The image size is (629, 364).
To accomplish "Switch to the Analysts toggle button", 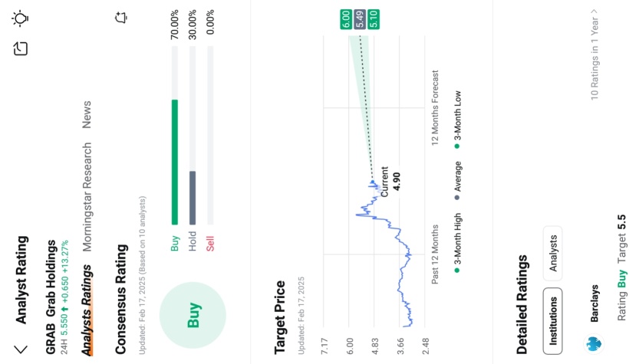I will [x=552, y=250].
